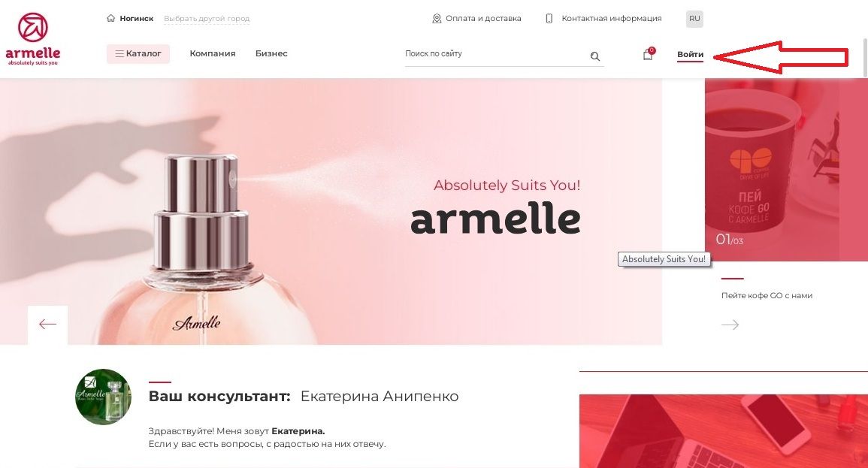Go to previous slide with left arrow
This screenshot has height=468, width=868.
47,325
